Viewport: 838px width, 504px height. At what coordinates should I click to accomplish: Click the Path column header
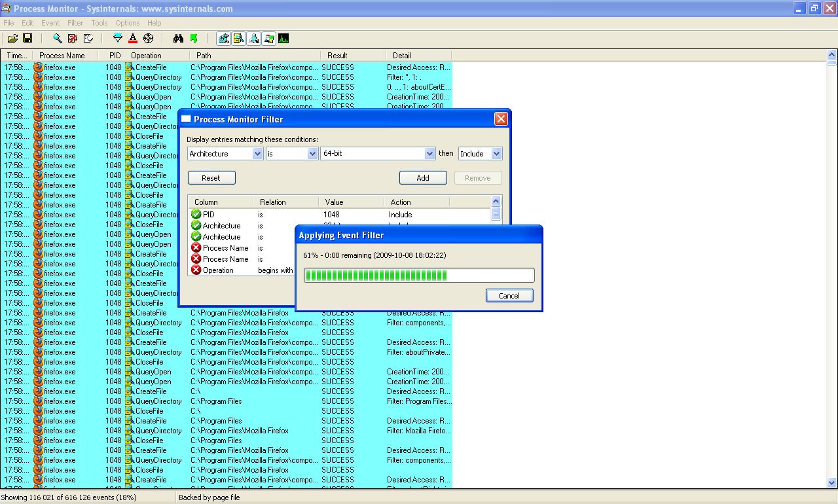(x=255, y=56)
